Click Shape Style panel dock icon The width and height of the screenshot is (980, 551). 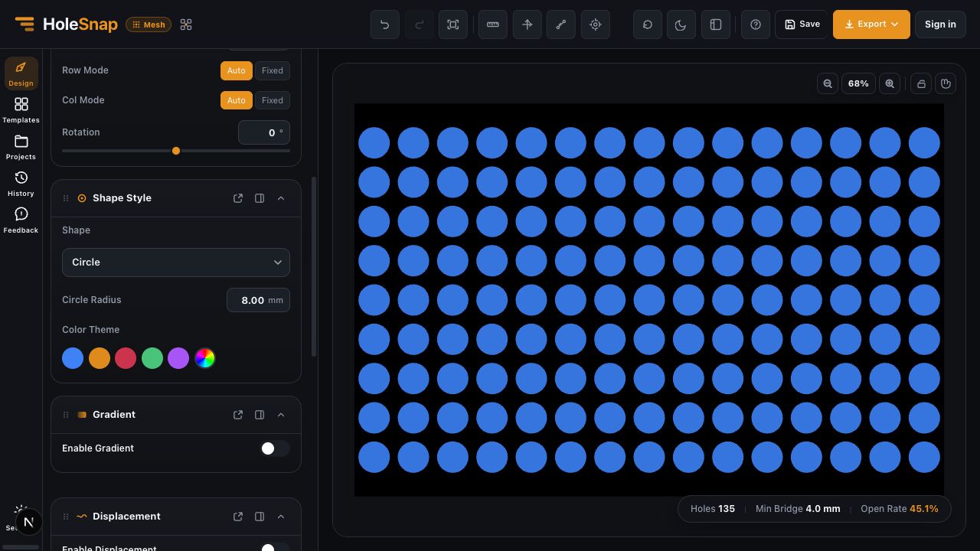260,198
